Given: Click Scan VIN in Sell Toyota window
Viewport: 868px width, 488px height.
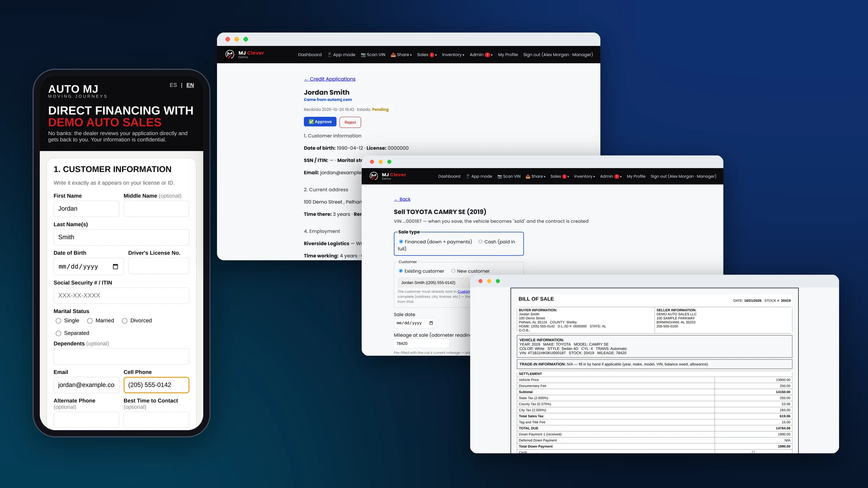Looking at the screenshot, I should pos(509,176).
